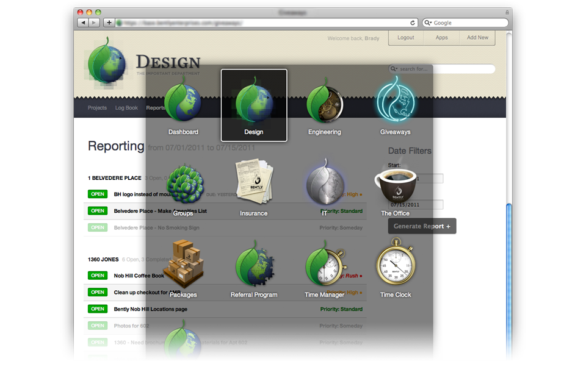Click OPEN badge for Bently Nob Hill Locations
Viewport: 586px width, 392px height.
[98, 308]
